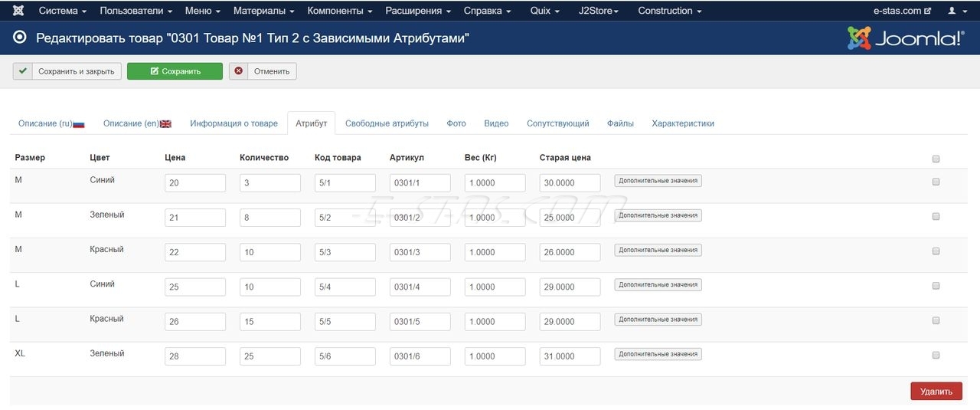The height and width of the screenshot is (410, 980).
Task: Click the article field 0301/1
Action: (x=420, y=183)
